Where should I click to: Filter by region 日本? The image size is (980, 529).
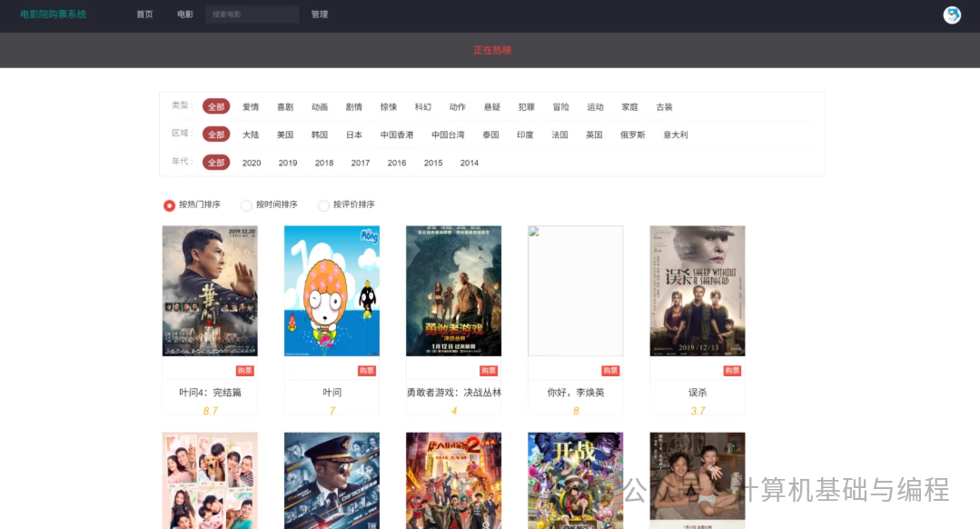pyautogui.click(x=353, y=135)
